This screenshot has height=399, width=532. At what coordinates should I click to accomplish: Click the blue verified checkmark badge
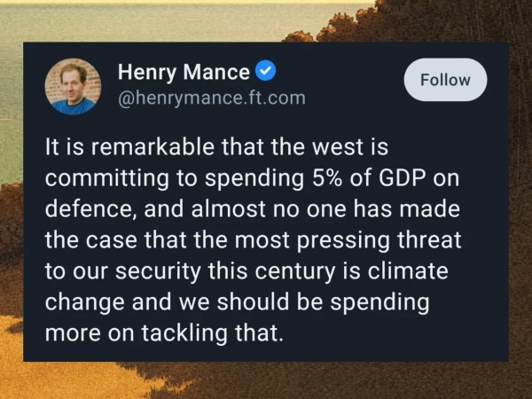click(265, 72)
